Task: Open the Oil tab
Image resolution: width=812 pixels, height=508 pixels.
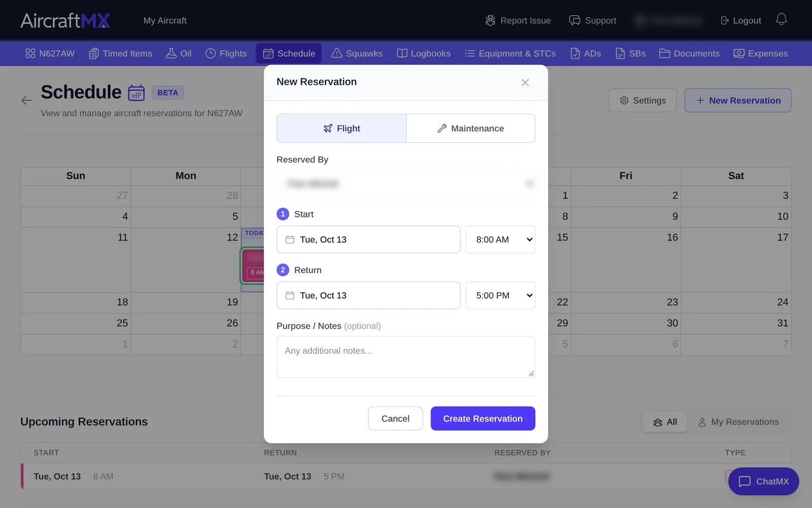Action: tap(179, 53)
